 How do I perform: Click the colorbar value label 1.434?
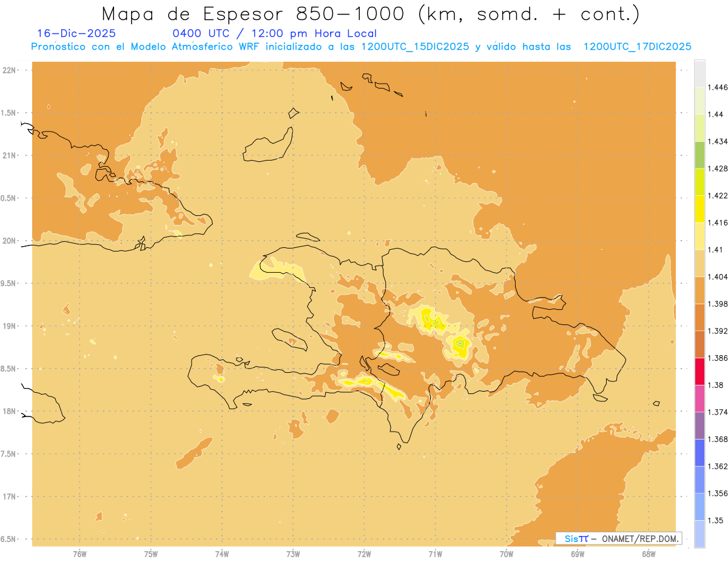click(x=718, y=141)
